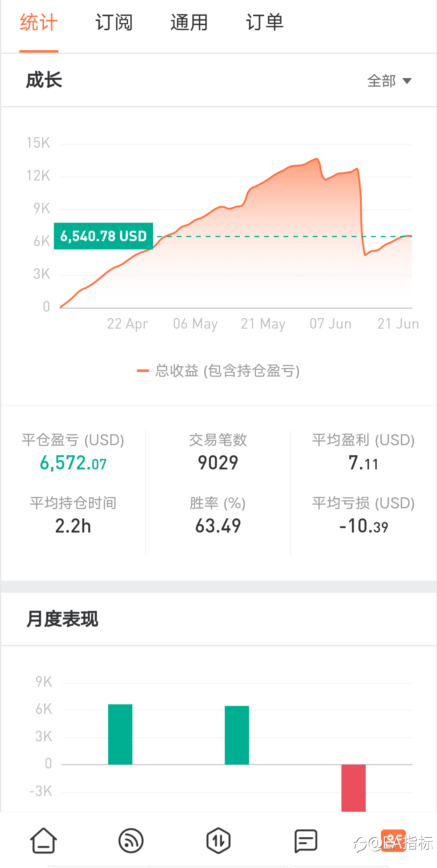The image size is (437, 868).
Task: Select the second green monthly bar
Action: (237, 735)
